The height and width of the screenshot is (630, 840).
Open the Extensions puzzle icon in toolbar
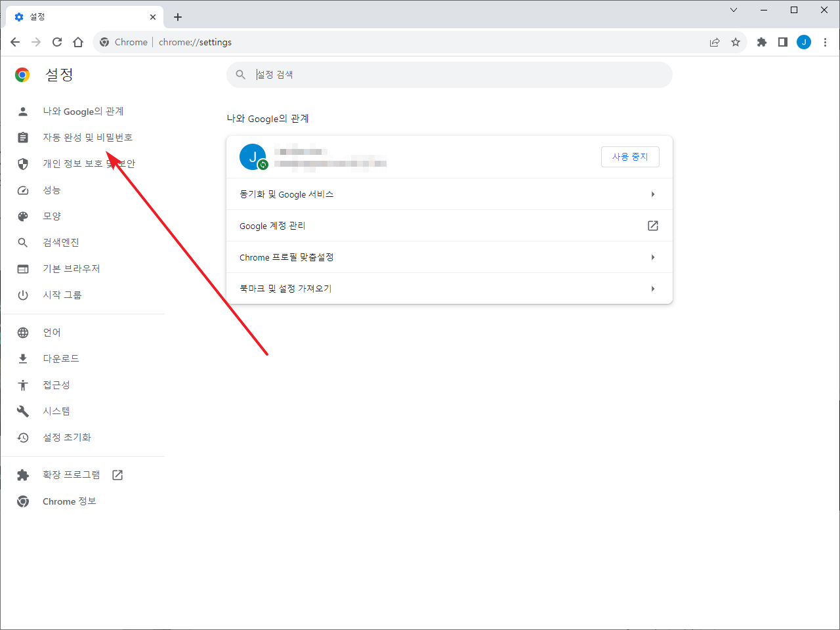coord(762,42)
